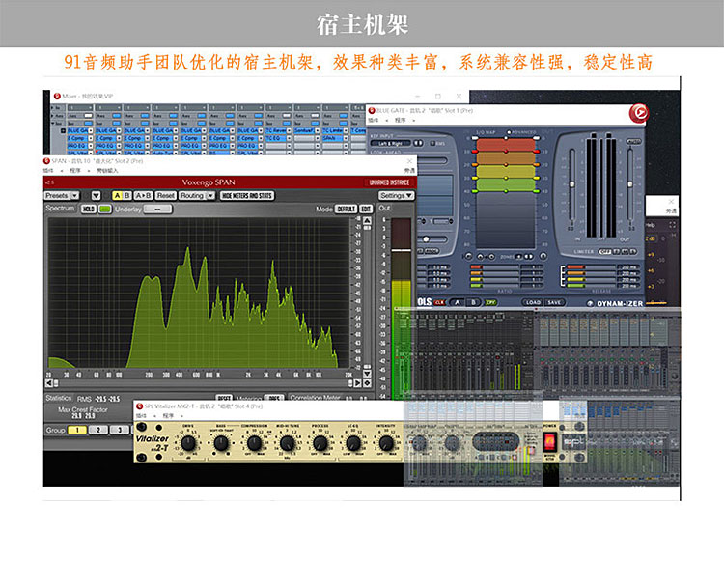Click DEFAULT mode button in SPAN
Viewport: 724px width, 588px height.
[346, 209]
